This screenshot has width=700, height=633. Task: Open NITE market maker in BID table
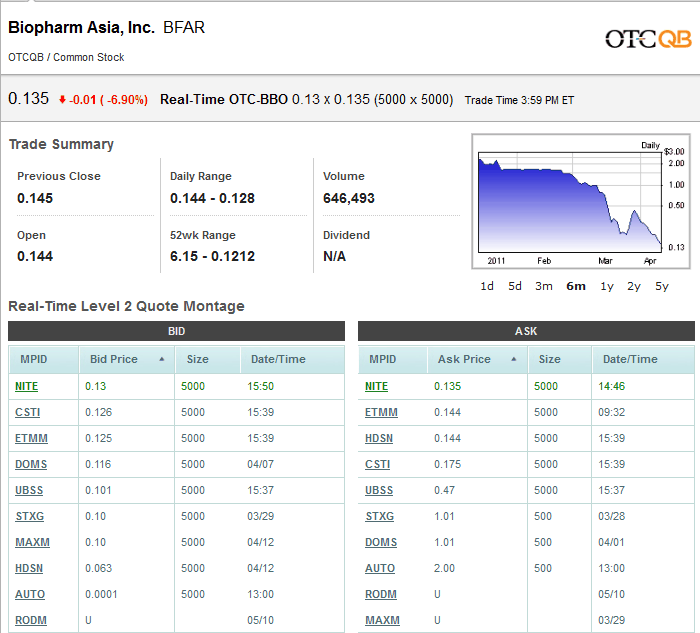tap(27, 386)
